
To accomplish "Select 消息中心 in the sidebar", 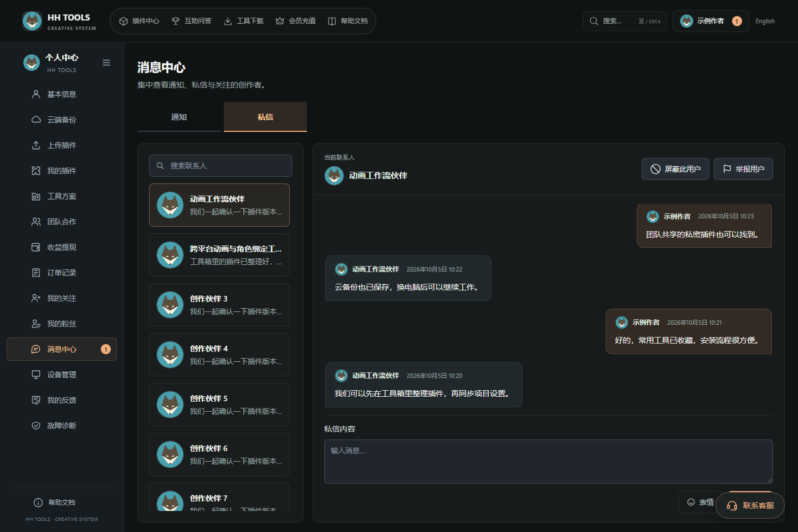I will pyautogui.click(x=62, y=349).
